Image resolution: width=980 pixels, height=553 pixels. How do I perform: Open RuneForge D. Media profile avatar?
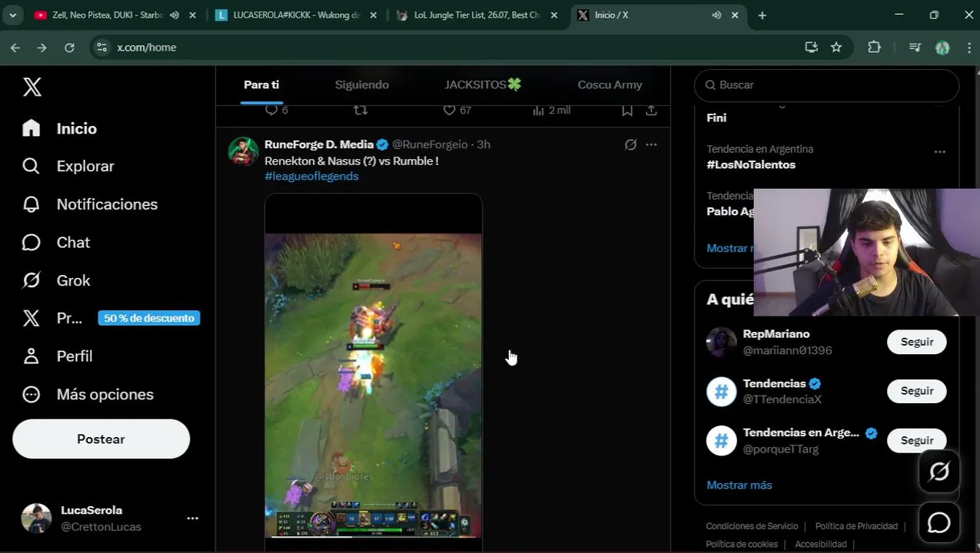tap(243, 151)
